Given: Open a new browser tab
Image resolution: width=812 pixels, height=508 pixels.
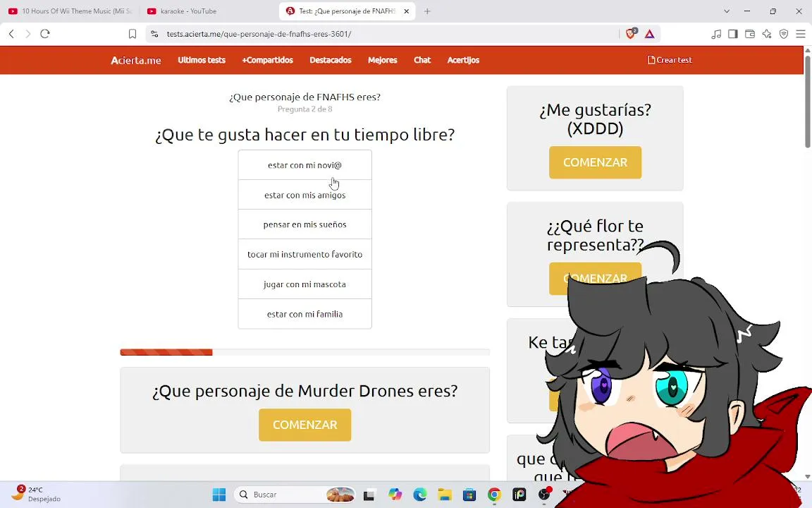Looking at the screenshot, I should click(427, 11).
